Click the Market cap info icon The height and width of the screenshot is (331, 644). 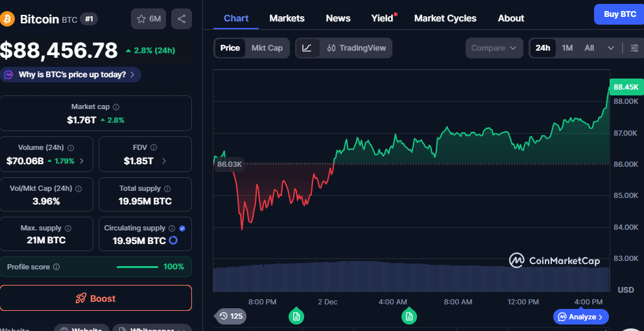point(116,106)
